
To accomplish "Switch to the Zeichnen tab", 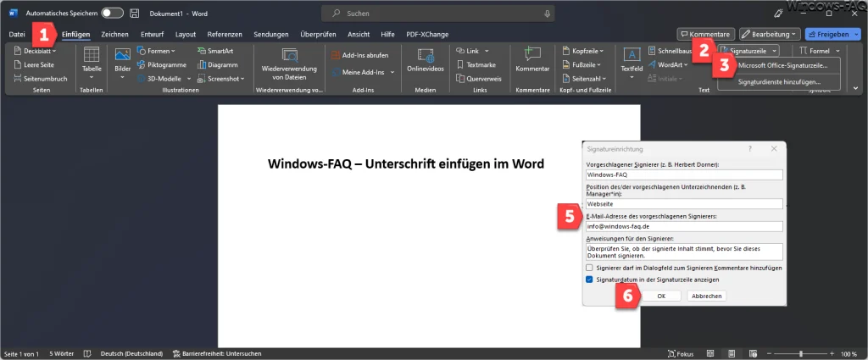I will click(x=114, y=34).
